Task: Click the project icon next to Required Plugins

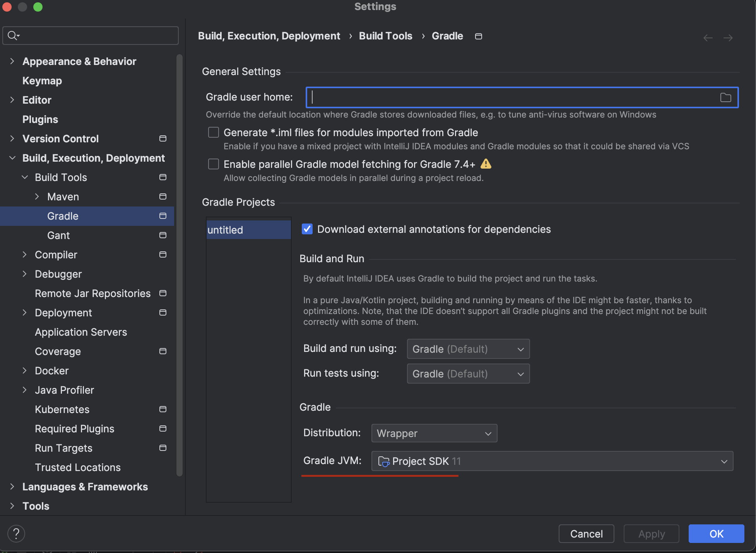Action: [x=163, y=428]
